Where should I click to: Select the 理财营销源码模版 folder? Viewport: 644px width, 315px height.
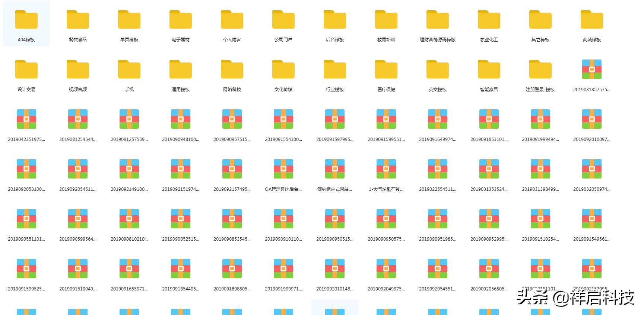[x=438, y=20]
